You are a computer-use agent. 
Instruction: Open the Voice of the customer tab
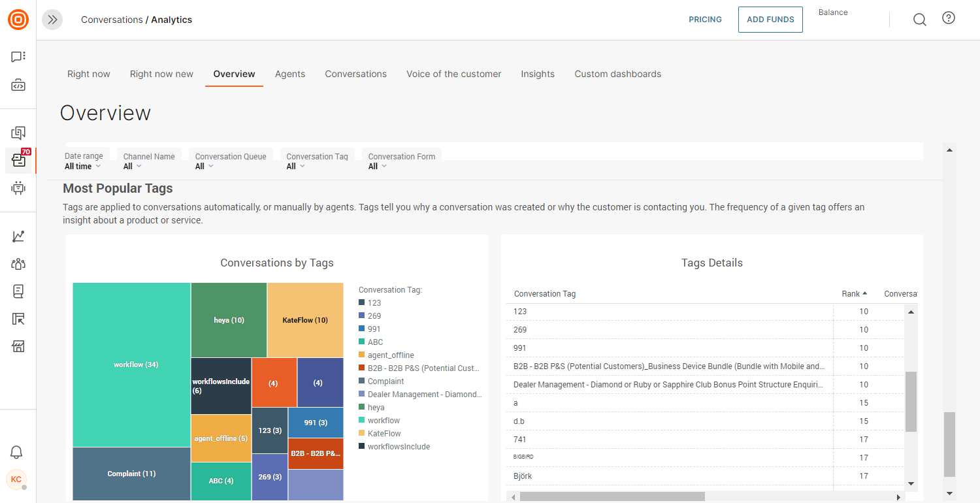point(453,74)
